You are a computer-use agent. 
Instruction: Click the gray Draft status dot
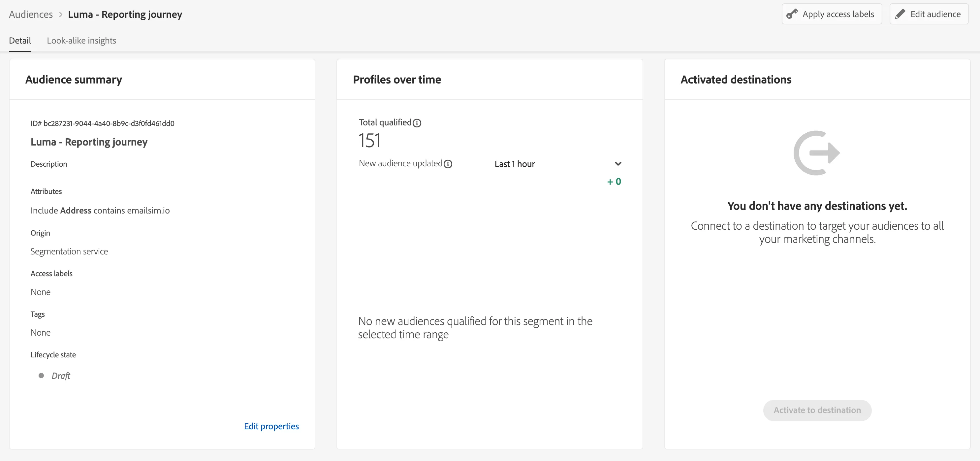42,376
